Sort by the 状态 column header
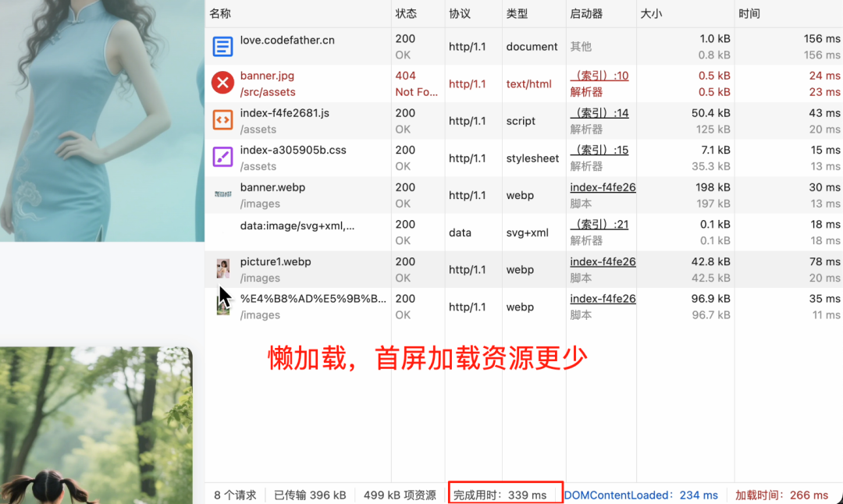This screenshot has height=504, width=843. point(407,13)
